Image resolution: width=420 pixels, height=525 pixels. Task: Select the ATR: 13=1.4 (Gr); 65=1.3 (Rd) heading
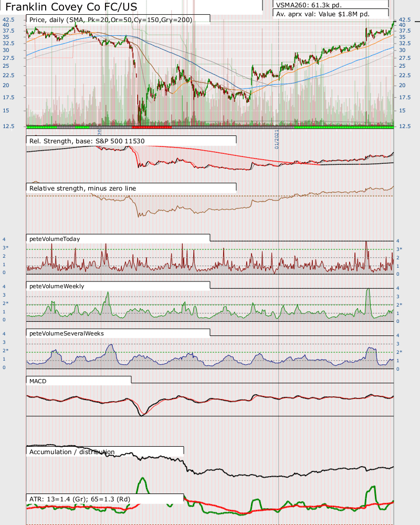click(x=80, y=499)
